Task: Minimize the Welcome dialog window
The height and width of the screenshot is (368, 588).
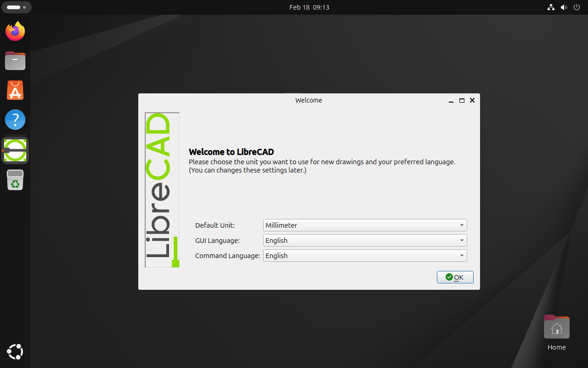Action: point(452,100)
